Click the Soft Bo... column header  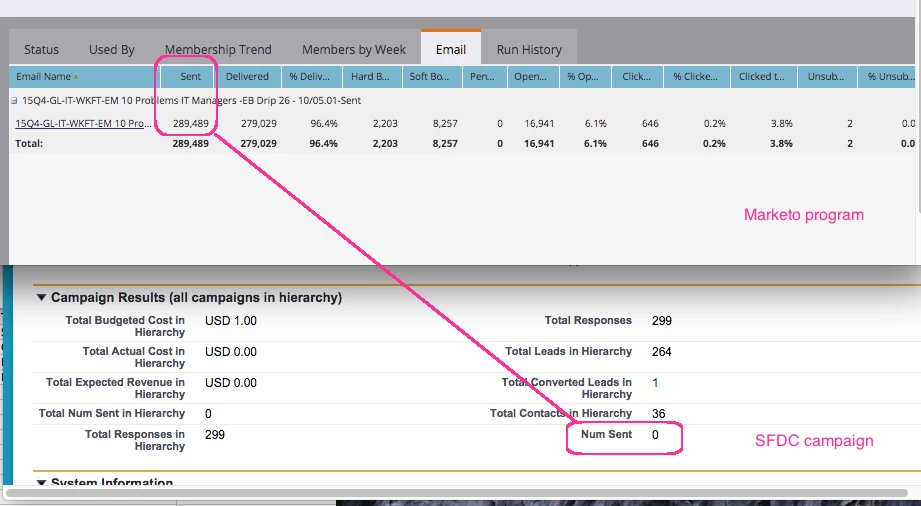432,76
